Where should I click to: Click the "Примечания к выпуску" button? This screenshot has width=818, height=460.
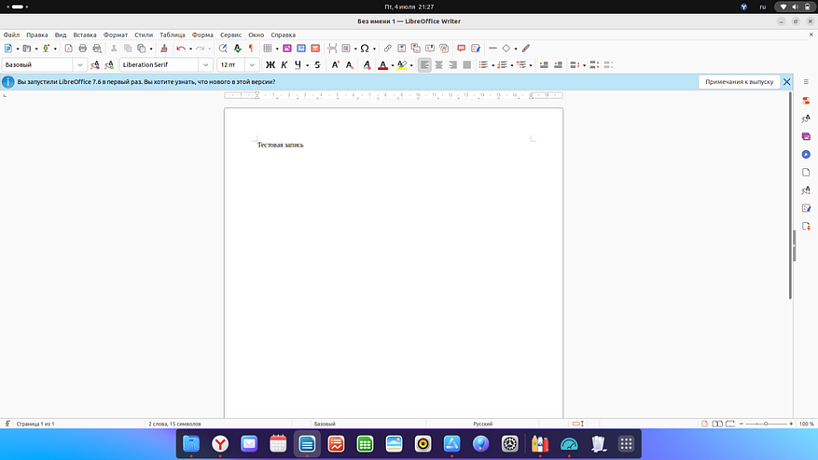click(x=739, y=82)
